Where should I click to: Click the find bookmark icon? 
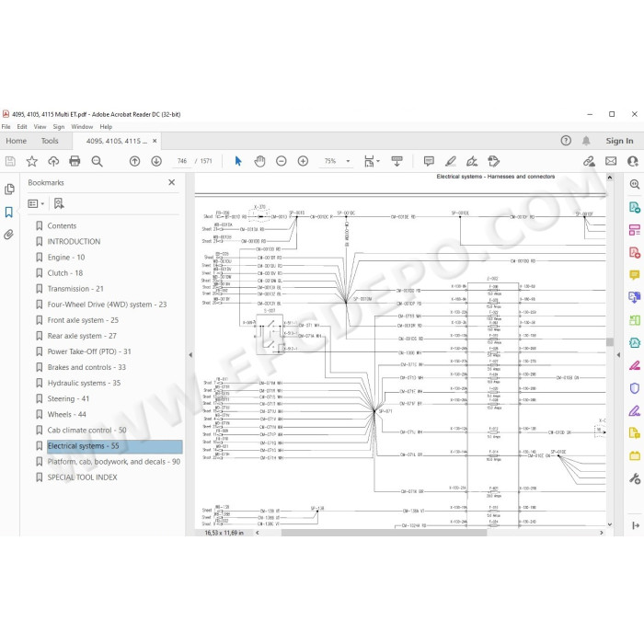coord(59,203)
